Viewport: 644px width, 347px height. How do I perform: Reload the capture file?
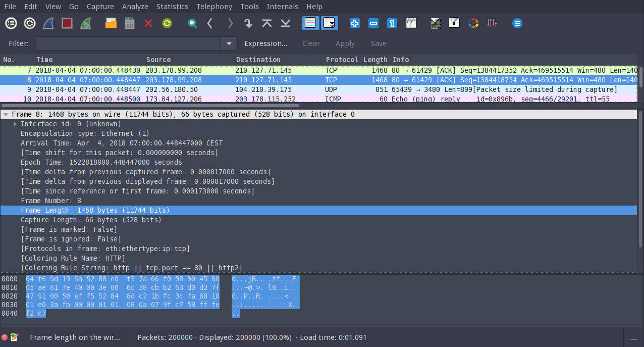(x=167, y=23)
